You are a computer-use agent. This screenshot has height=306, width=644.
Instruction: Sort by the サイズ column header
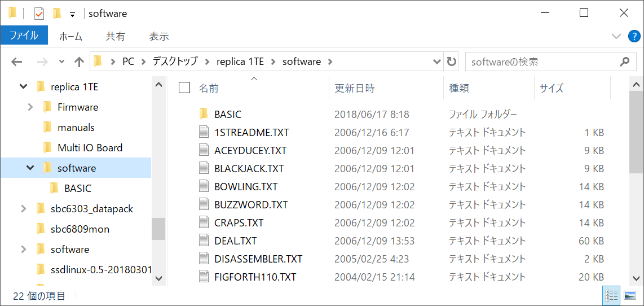pos(552,88)
